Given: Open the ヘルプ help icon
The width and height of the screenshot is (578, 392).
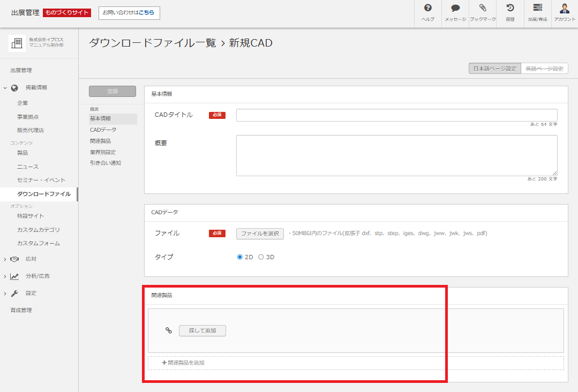Looking at the screenshot, I should pyautogui.click(x=427, y=13).
